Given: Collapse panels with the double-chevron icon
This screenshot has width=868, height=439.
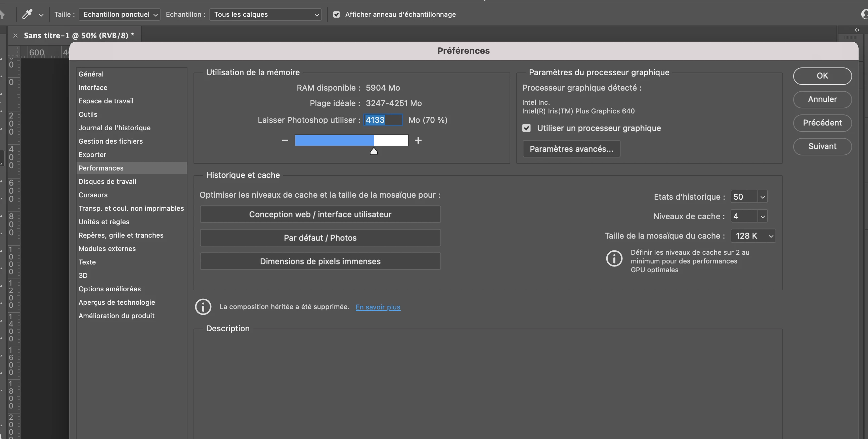Looking at the screenshot, I should 857,30.
